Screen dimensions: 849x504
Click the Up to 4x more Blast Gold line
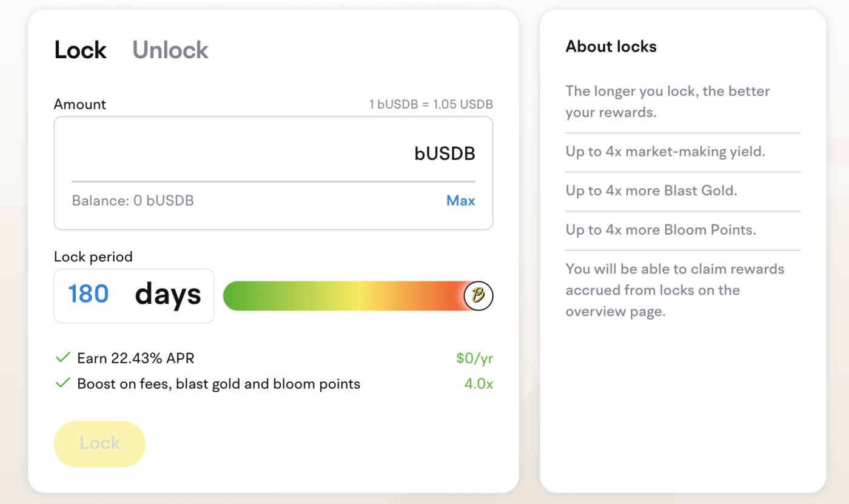pos(651,190)
